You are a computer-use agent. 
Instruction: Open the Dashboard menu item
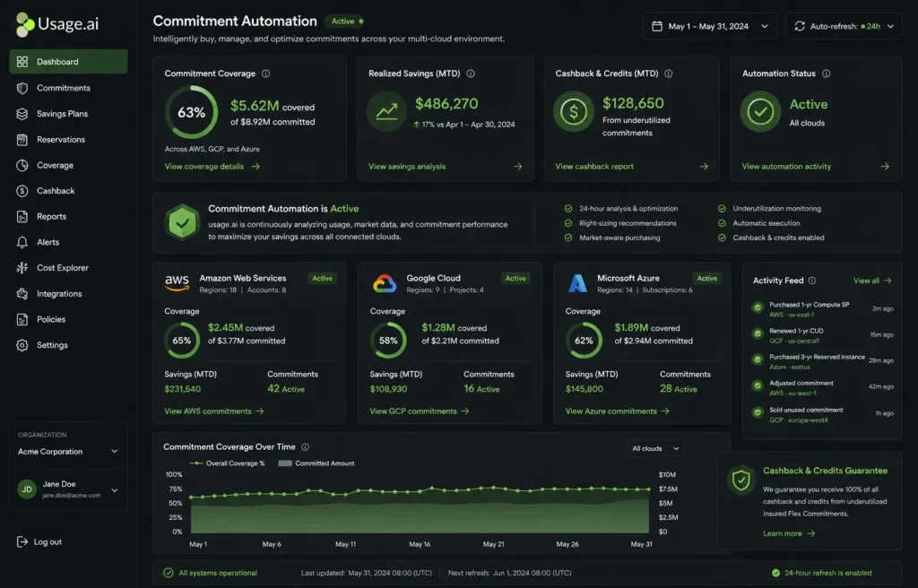(68, 62)
